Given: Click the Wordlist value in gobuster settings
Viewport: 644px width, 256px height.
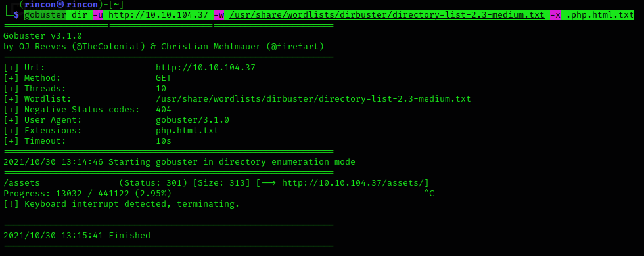Looking at the screenshot, I should click(x=313, y=99).
